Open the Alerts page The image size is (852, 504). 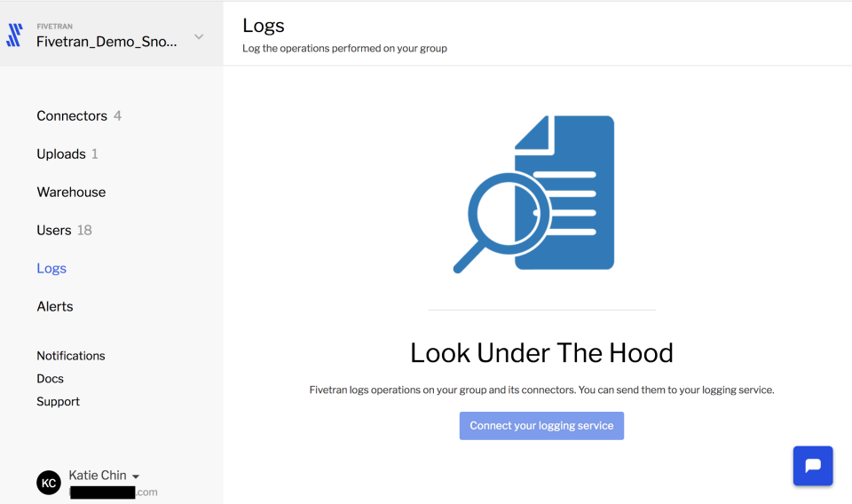tap(55, 306)
